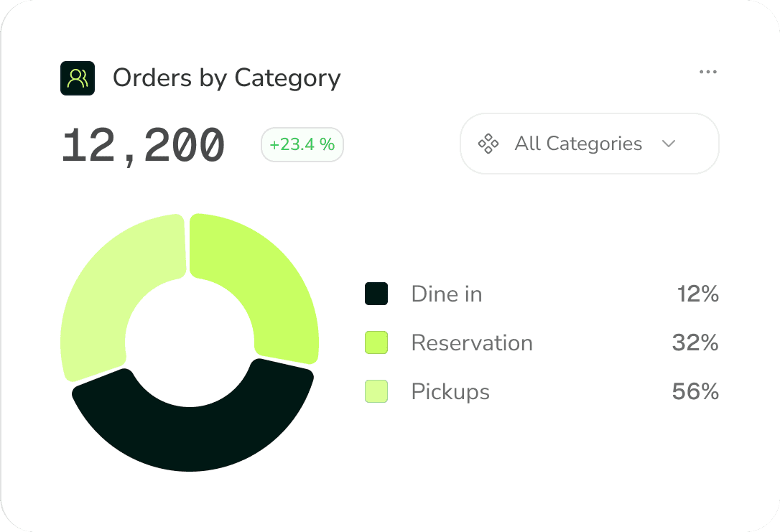Click the Pickups legend label
Screen dimensions: 780x532
pyautogui.click(x=450, y=392)
